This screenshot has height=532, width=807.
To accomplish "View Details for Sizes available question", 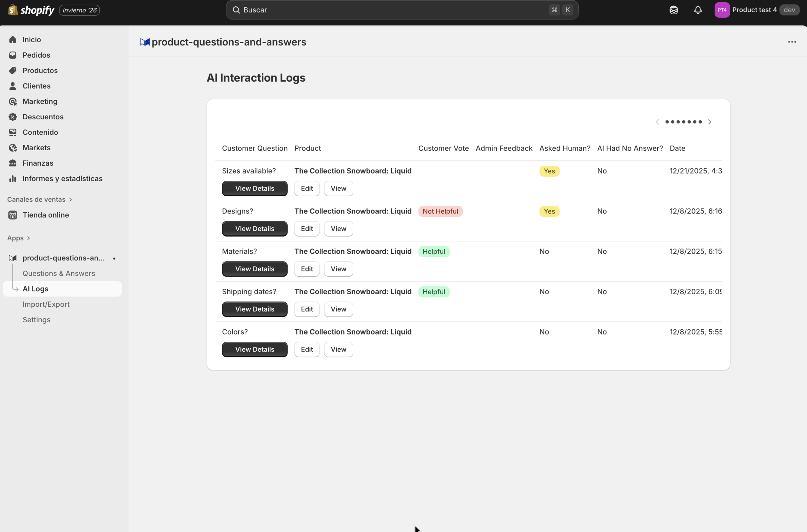I will (255, 188).
